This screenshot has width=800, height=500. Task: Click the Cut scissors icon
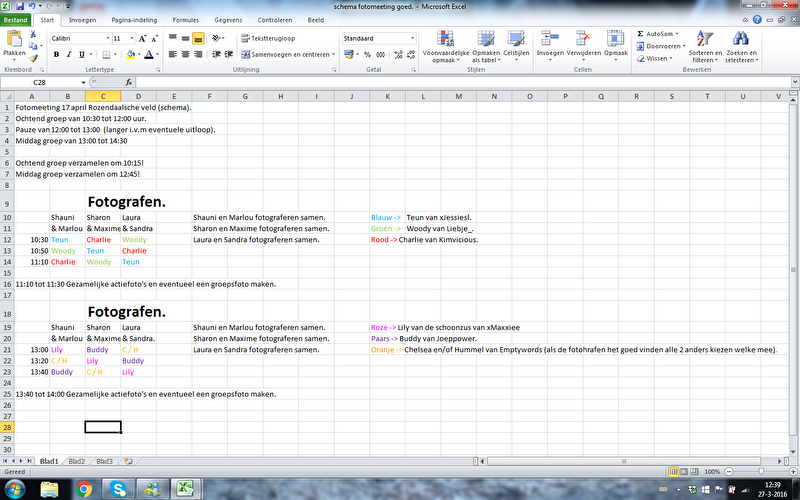tap(33, 34)
